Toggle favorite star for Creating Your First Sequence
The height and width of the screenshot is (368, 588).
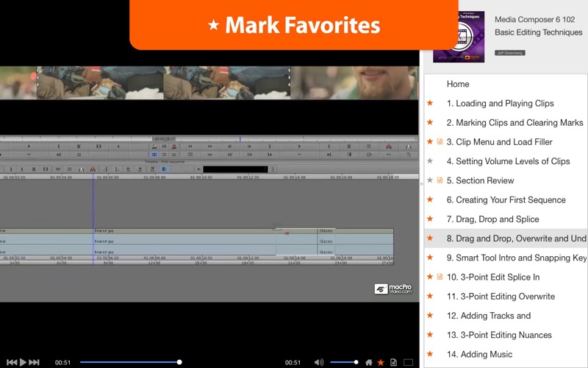tap(430, 199)
